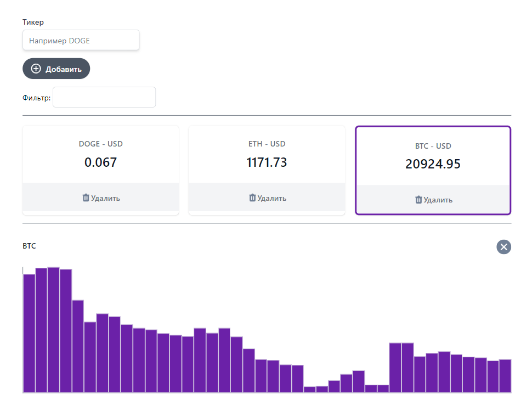Click the plus icon in Добавить button

36,69
